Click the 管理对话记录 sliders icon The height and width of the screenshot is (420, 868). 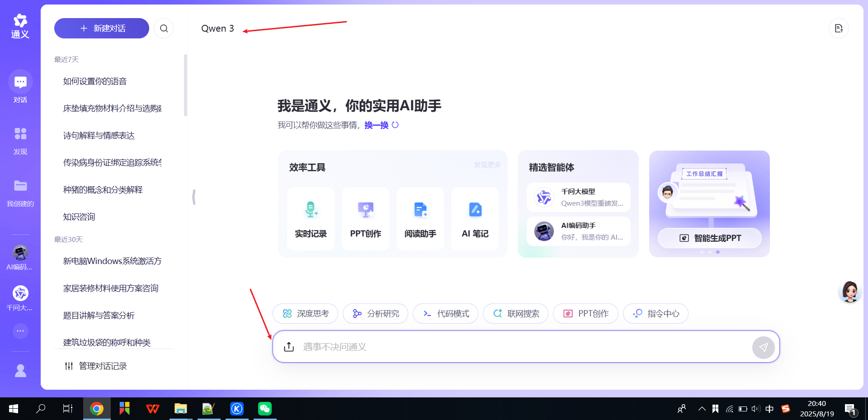pos(69,366)
